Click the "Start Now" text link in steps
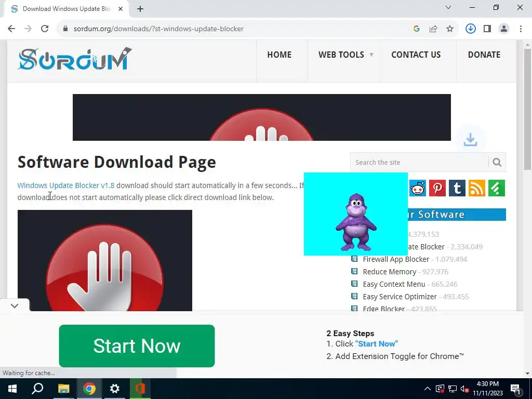 (x=377, y=344)
